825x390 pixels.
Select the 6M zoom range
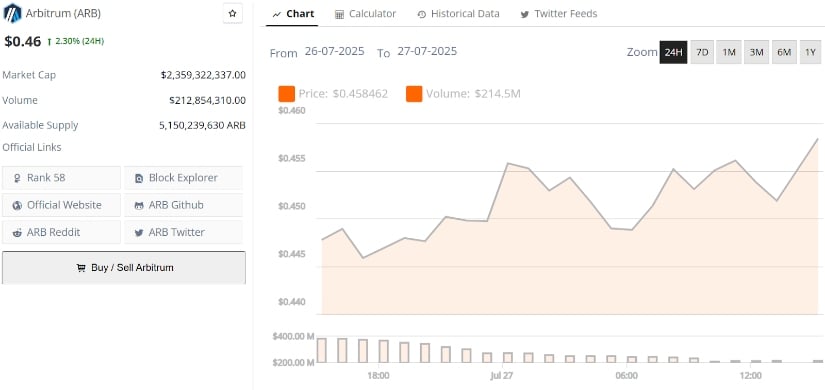pyautogui.click(x=784, y=52)
